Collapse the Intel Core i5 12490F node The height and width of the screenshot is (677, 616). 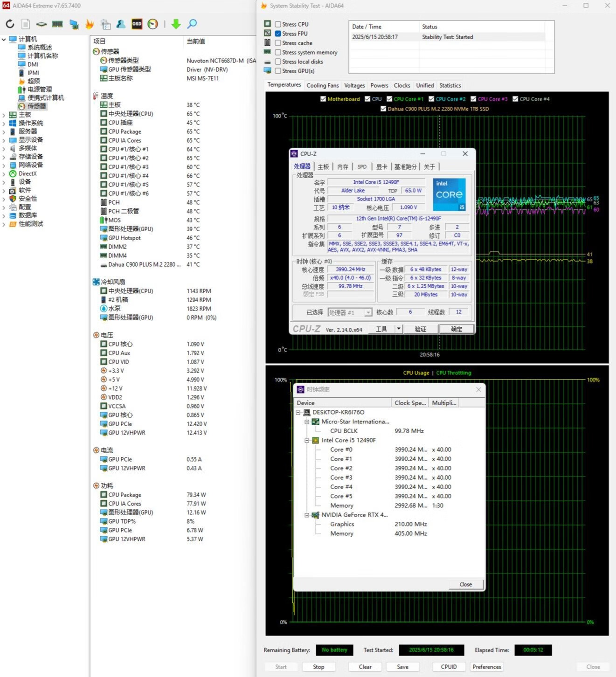(x=307, y=440)
